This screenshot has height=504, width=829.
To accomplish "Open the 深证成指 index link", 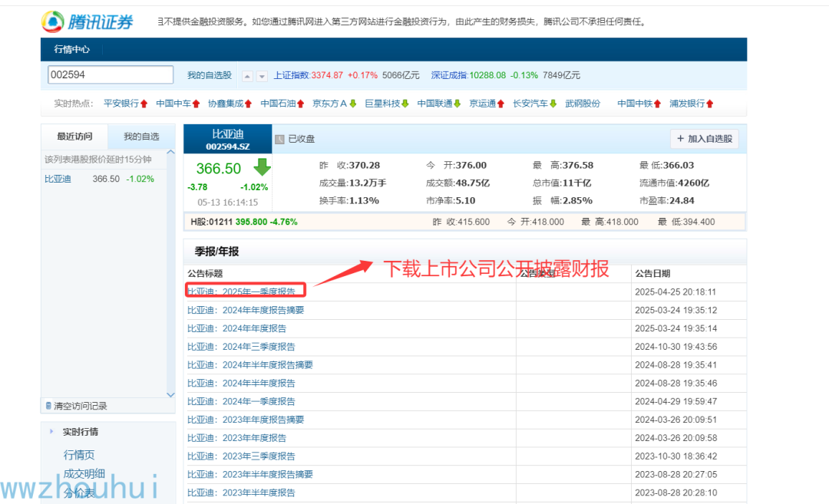I will click(449, 75).
